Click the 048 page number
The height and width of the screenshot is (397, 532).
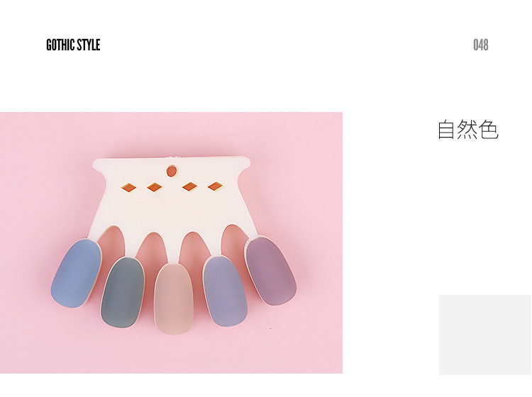[x=481, y=45]
